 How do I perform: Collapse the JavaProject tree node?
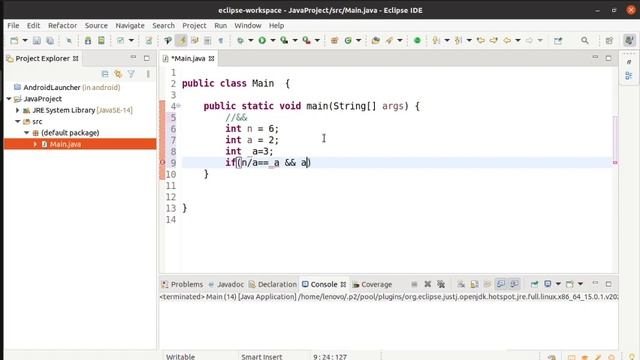click(x=9, y=99)
